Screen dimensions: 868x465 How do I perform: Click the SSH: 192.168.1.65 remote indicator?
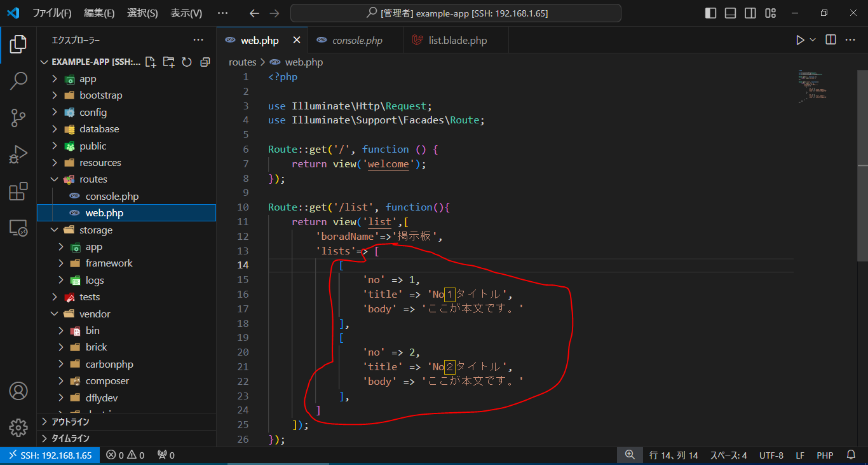point(50,455)
